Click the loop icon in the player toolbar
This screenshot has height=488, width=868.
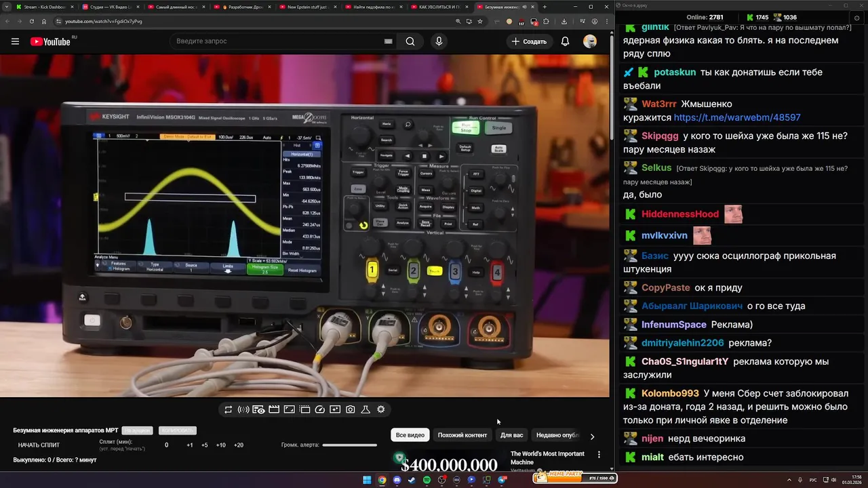click(x=229, y=409)
